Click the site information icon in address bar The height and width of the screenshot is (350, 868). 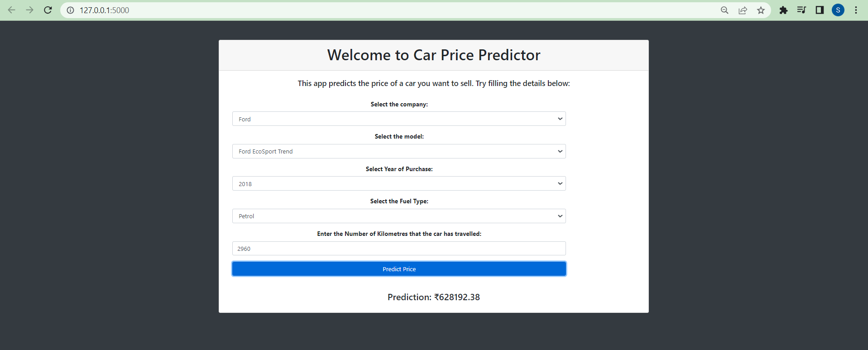click(x=70, y=10)
